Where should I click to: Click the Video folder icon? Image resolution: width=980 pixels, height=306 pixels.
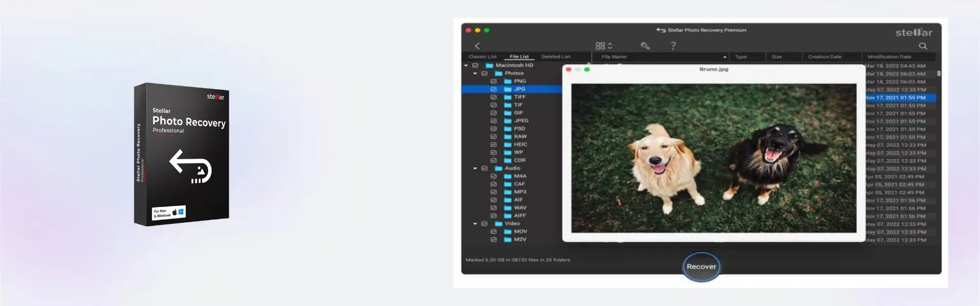499,223
